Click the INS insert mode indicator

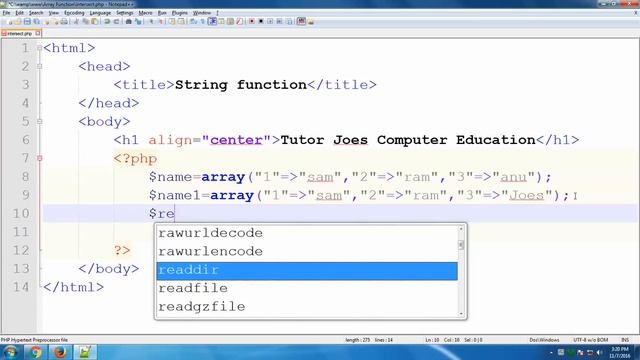(624, 340)
